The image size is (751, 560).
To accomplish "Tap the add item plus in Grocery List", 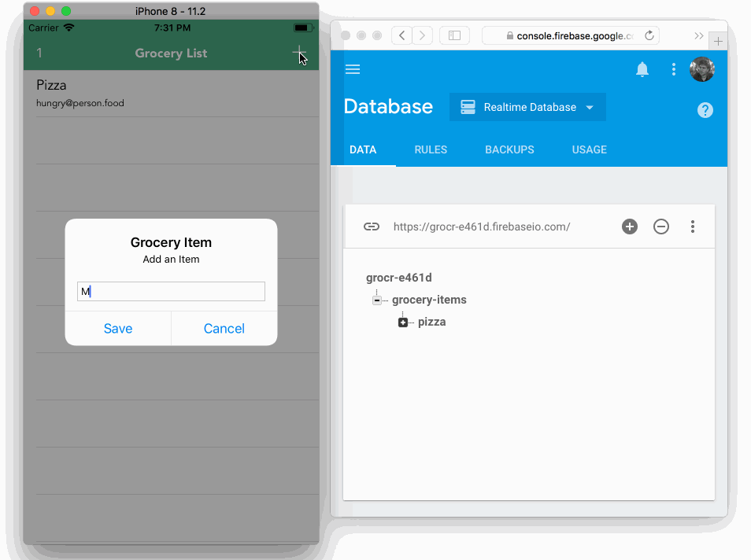I will point(299,53).
